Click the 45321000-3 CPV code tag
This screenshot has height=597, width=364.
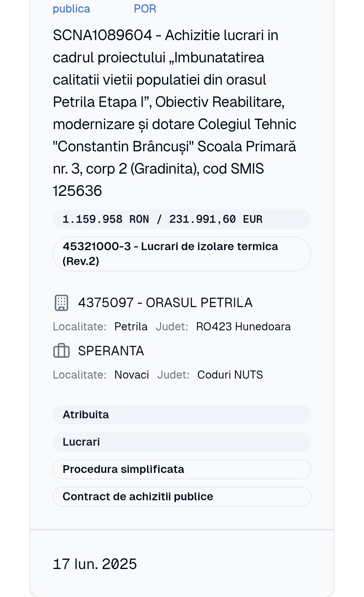[x=182, y=254]
